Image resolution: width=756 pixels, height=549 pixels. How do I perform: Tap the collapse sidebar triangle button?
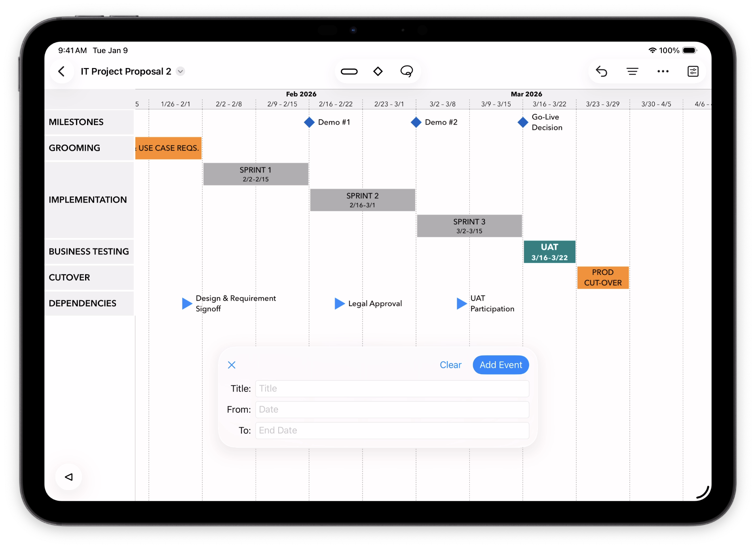(x=69, y=477)
